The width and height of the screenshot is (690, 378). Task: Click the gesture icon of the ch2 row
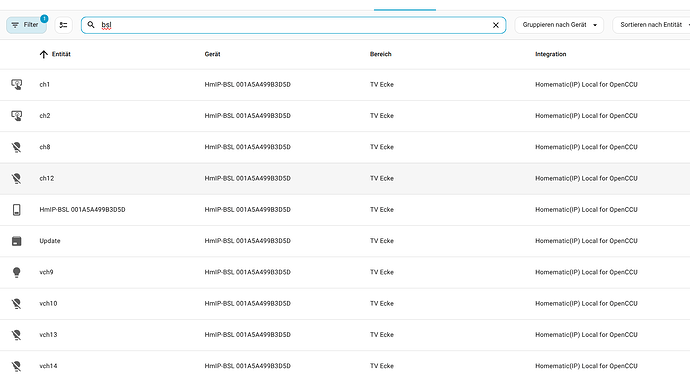pyautogui.click(x=16, y=116)
